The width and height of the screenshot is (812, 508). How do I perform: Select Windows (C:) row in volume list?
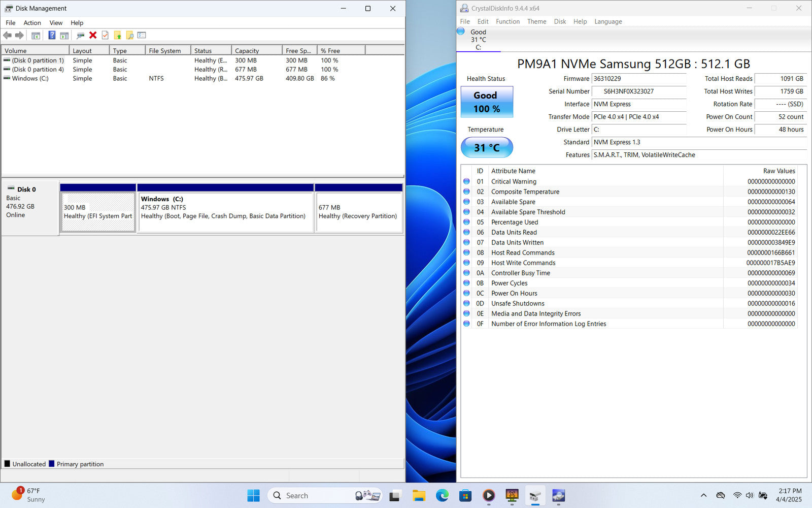203,78
